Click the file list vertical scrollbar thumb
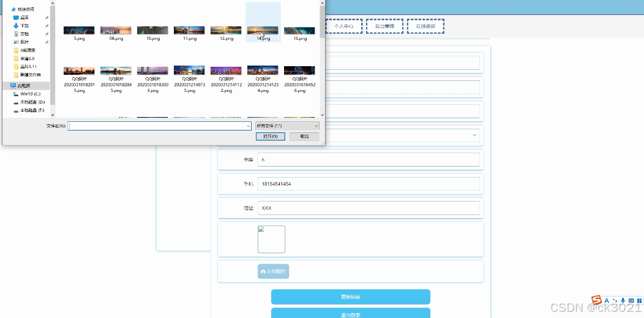The image size is (644, 318). (323, 21)
